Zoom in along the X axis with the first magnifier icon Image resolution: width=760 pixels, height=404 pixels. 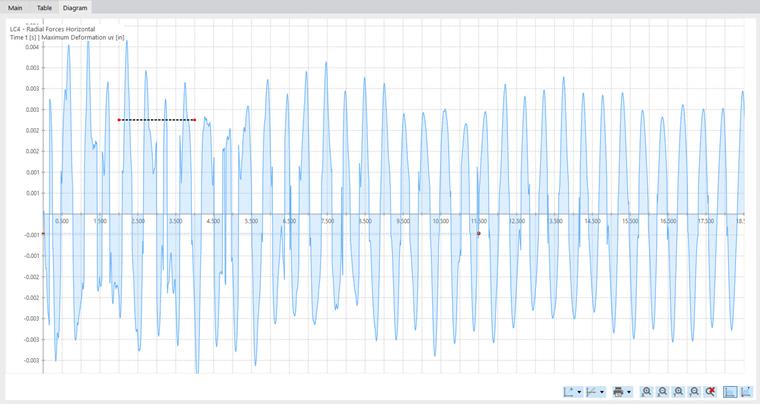click(647, 391)
